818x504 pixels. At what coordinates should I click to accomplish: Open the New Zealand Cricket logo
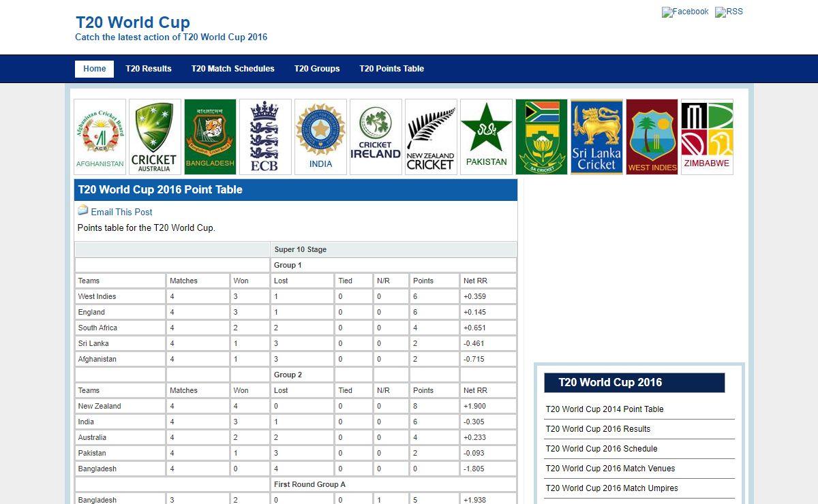[x=431, y=137]
